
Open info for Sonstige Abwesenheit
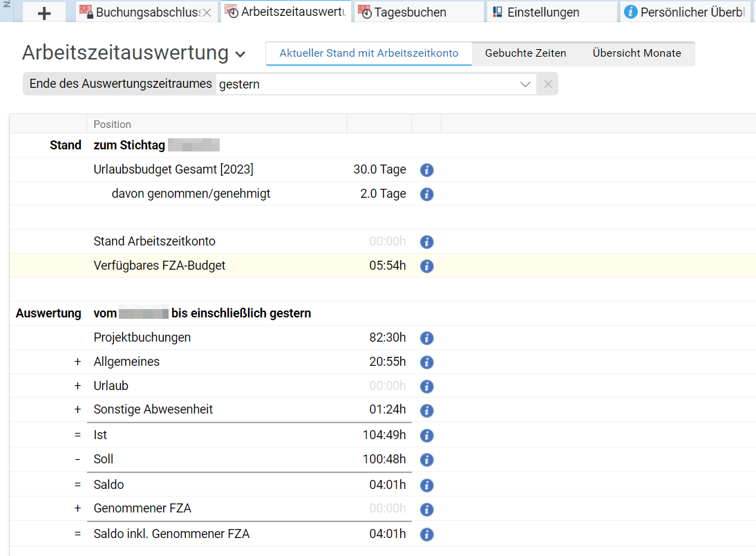[426, 410]
